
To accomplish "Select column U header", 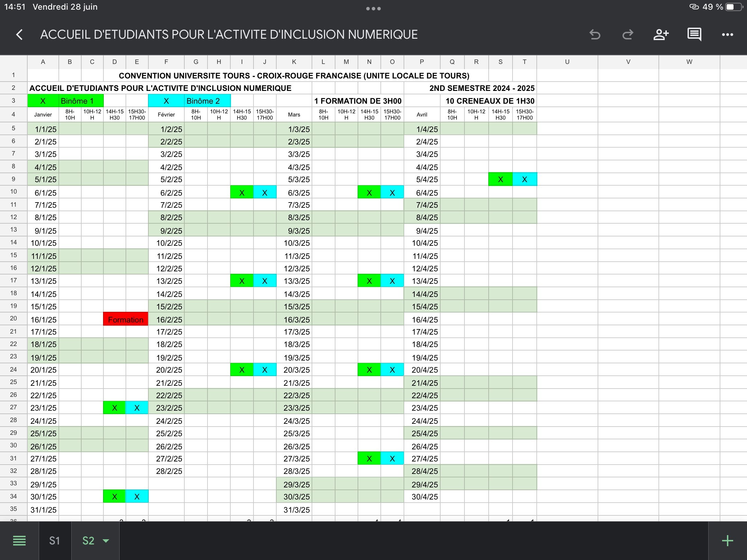I will (x=567, y=62).
